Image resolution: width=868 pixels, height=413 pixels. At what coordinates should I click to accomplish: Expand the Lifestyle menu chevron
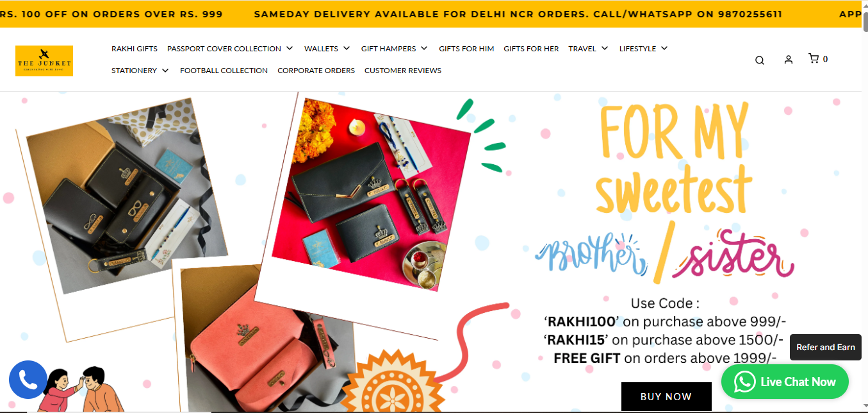[x=664, y=48]
